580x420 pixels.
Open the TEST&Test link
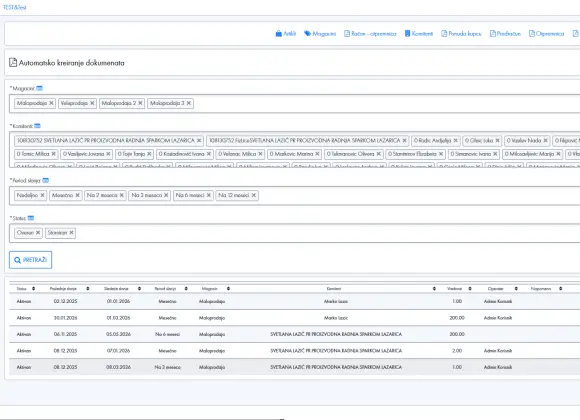(14, 7)
